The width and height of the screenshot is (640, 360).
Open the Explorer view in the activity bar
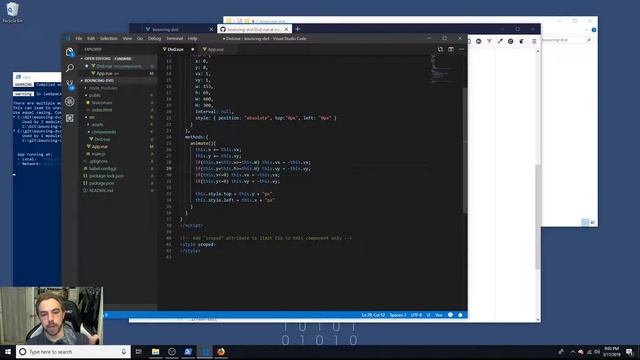[x=70, y=52]
